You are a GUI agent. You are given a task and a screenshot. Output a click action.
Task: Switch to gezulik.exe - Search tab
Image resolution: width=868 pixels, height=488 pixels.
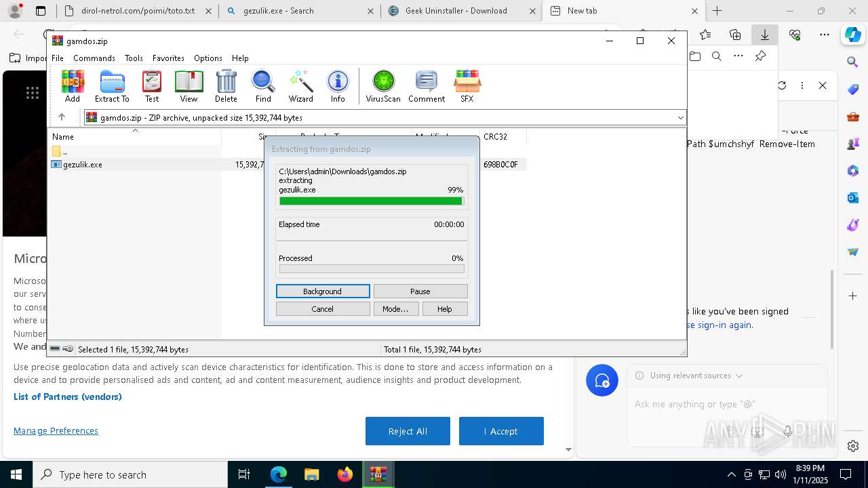click(300, 11)
